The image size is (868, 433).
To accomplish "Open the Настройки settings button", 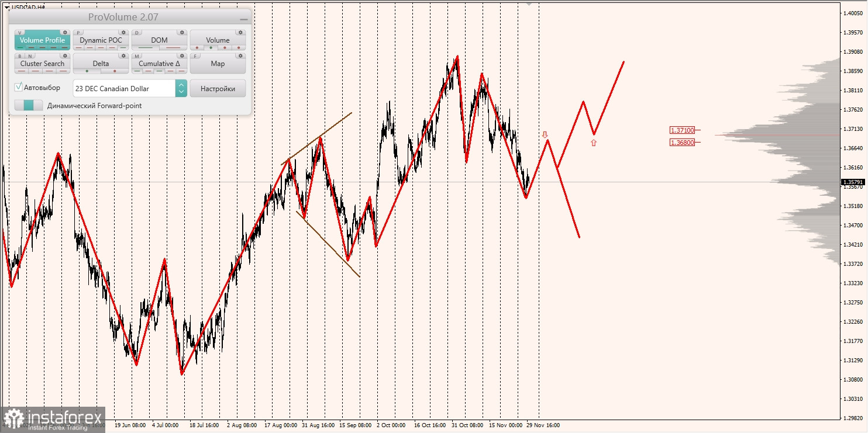I will pos(218,88).
